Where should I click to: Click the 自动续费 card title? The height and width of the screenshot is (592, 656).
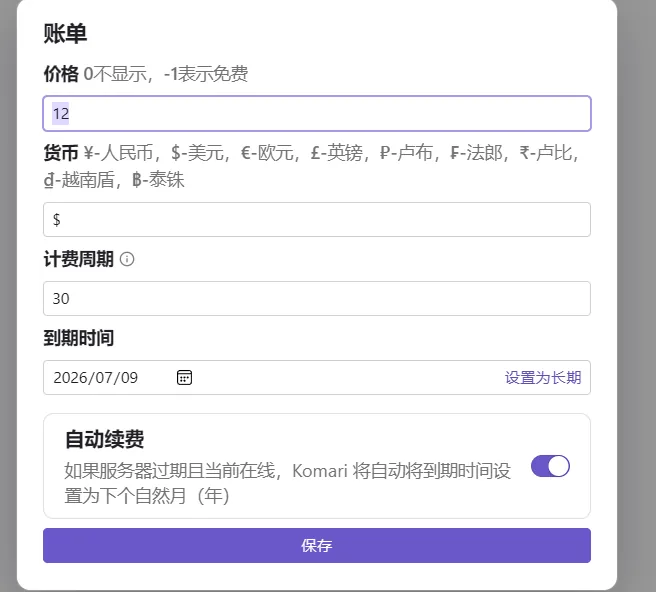104,439
